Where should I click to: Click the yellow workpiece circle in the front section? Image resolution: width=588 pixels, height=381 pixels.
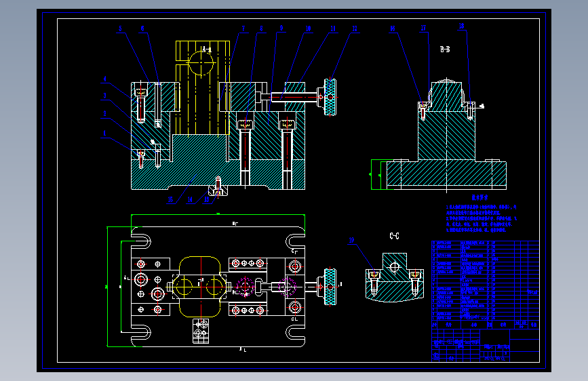[201, 63]
